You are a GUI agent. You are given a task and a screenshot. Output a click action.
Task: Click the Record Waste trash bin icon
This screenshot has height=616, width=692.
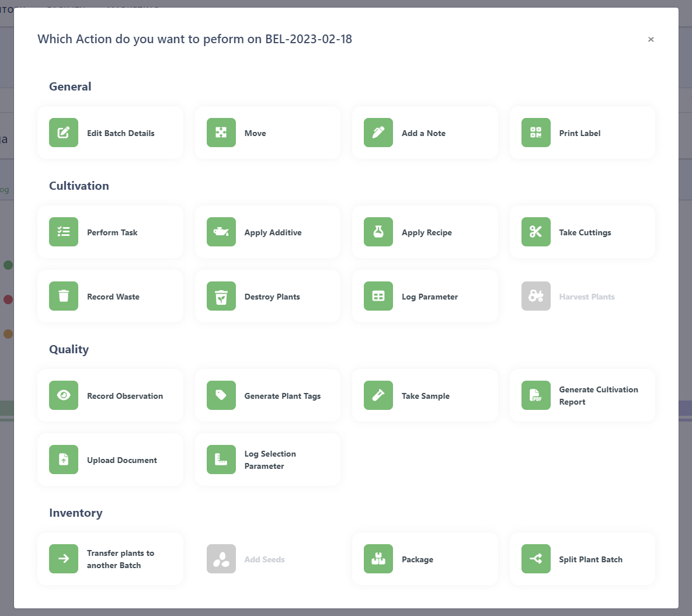click(64, 296)
